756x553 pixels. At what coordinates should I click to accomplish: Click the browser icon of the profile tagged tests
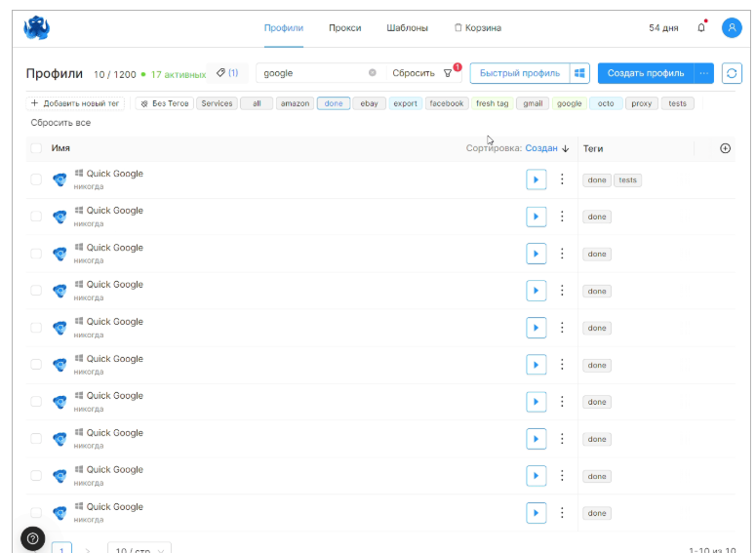coord(60,179)
